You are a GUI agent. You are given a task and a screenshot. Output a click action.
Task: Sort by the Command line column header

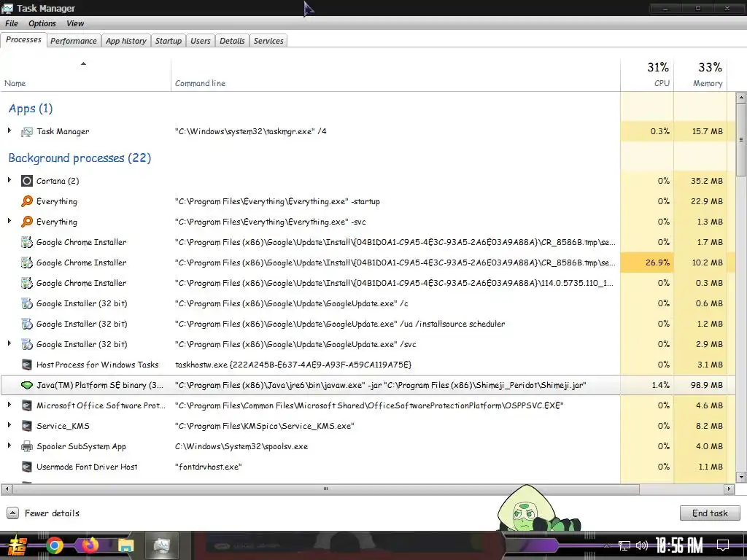pos(395,75)
